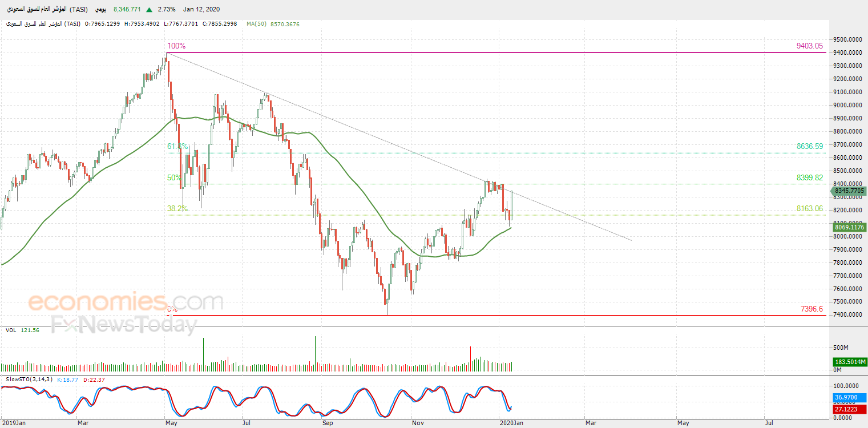This screenshot has height=428, width=868.
Task: Select the 50% Fibonacci retracement label
Action: (x=174, y=177)
